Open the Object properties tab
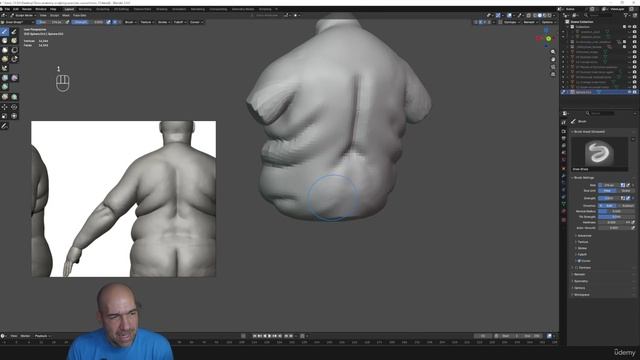This screenshot has width=640, height=360. click(564, 168)
